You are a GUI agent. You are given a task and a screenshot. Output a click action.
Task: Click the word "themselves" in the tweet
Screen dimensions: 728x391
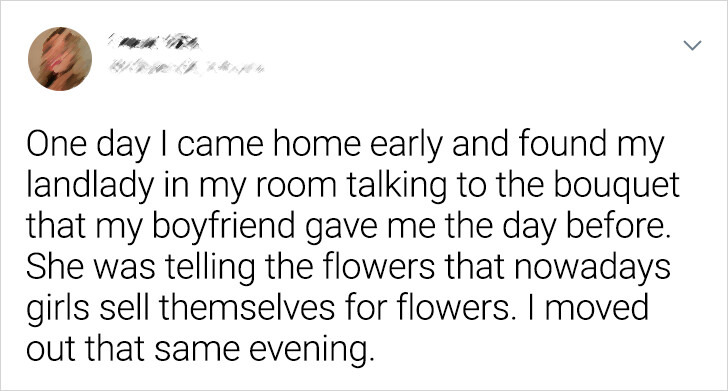(247, 307)
